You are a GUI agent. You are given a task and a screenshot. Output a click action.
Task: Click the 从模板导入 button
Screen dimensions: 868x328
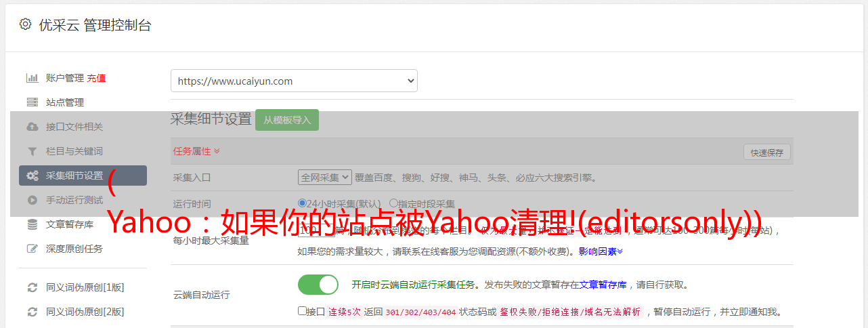pos(287,120)
